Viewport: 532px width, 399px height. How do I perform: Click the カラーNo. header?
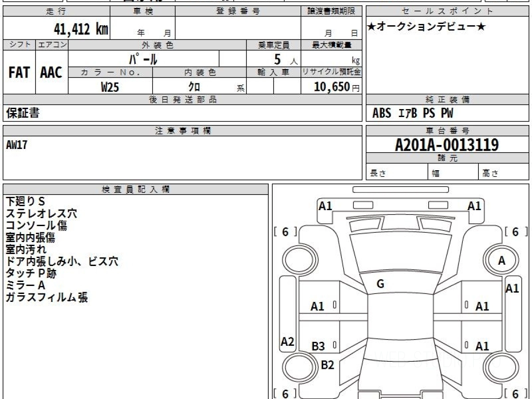(110, 73)
